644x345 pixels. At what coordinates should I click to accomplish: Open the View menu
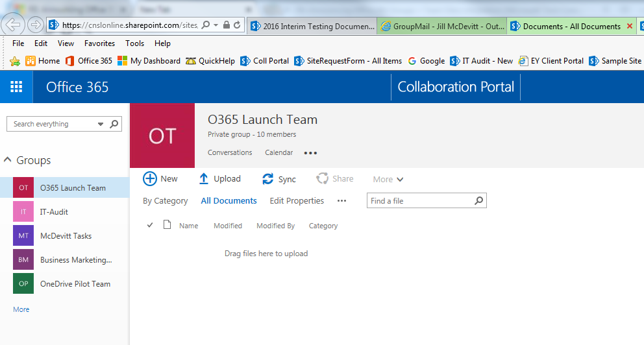click(66, 43)
